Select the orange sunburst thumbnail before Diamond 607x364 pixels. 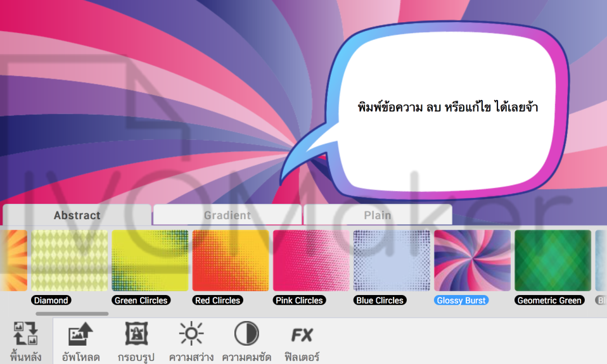tap(13, 260)
